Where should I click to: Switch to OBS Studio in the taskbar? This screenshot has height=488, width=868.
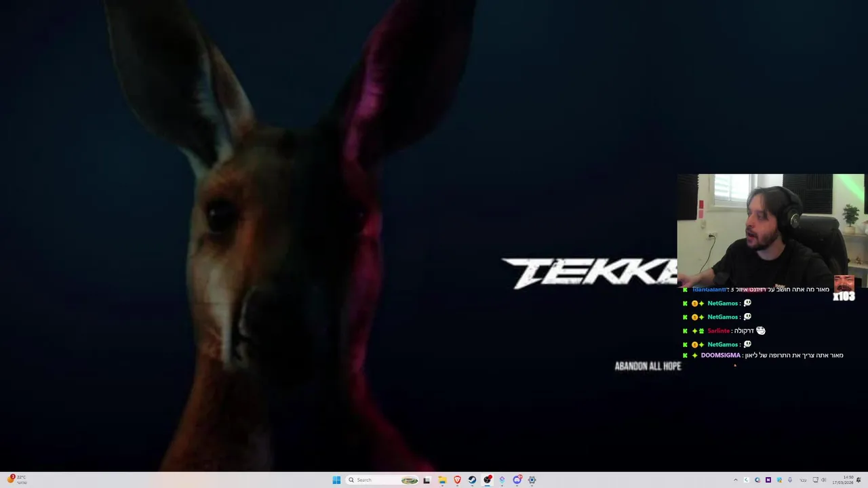click(x=487, y=480)
